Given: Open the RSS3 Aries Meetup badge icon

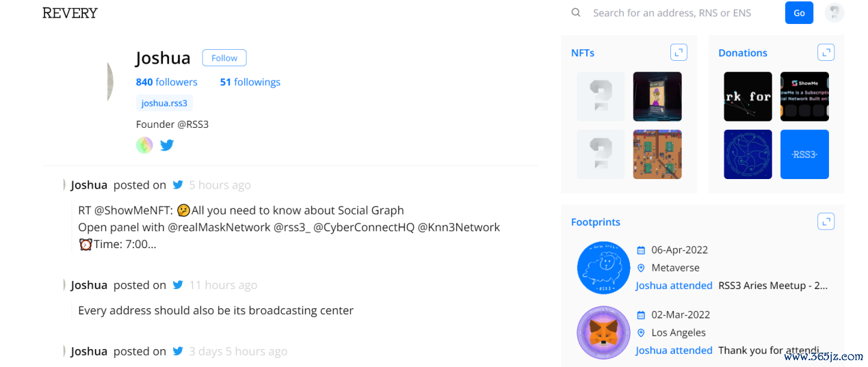Looking at the screenshot, I should coord(603,267).
